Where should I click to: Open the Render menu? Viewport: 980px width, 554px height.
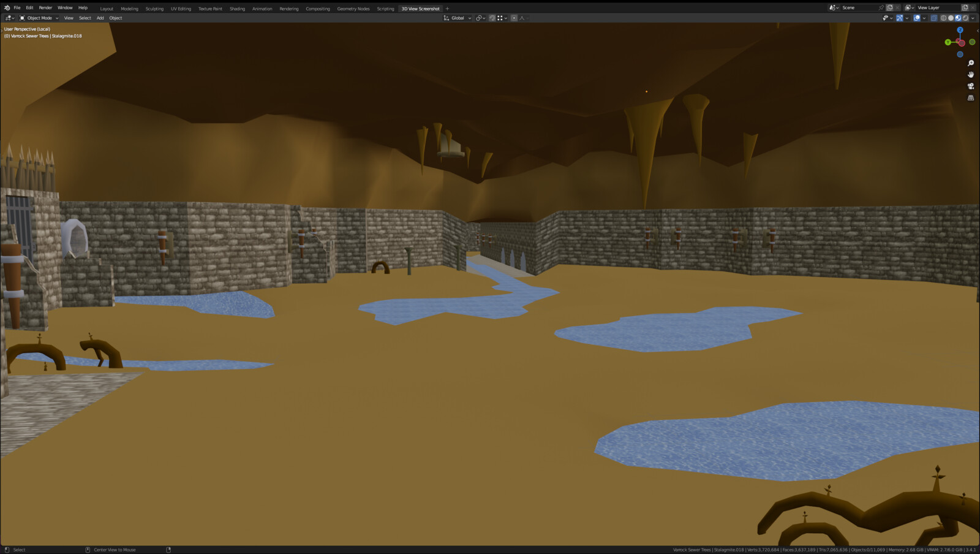(45, 8)
